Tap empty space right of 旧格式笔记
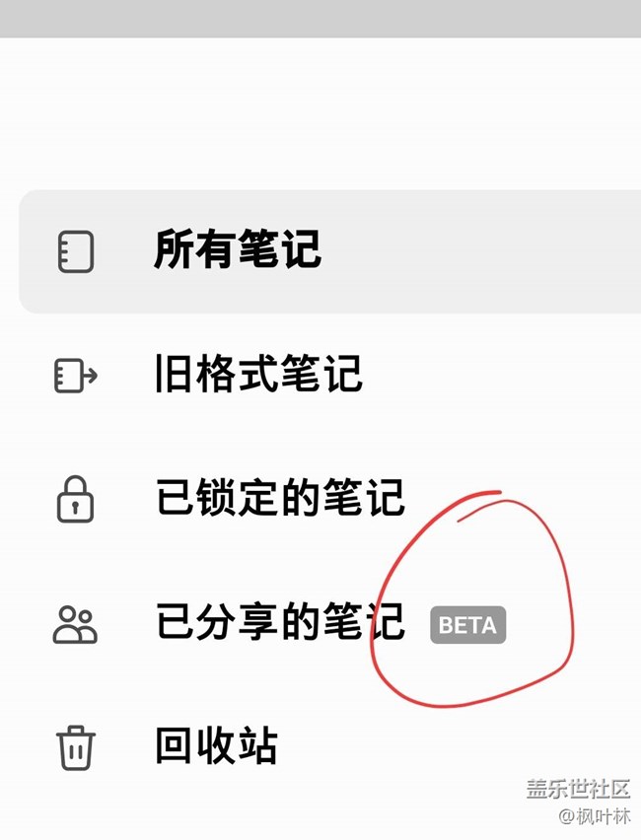 (498, 375)
